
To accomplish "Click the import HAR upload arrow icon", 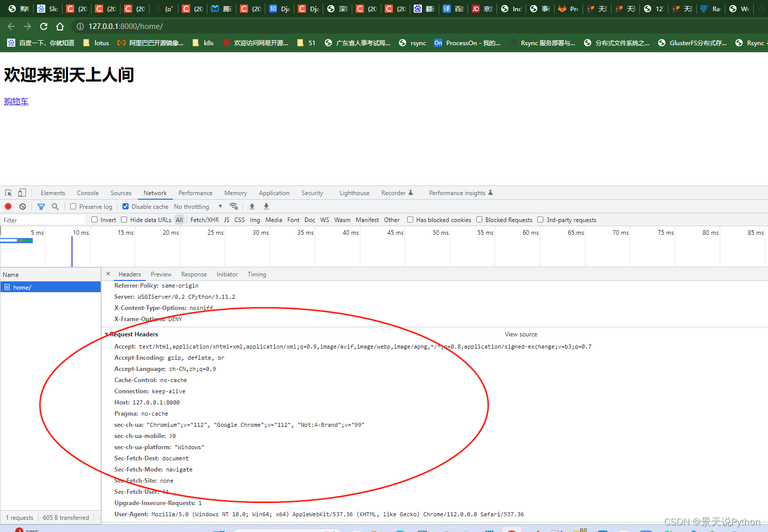I will pos(252,206).
